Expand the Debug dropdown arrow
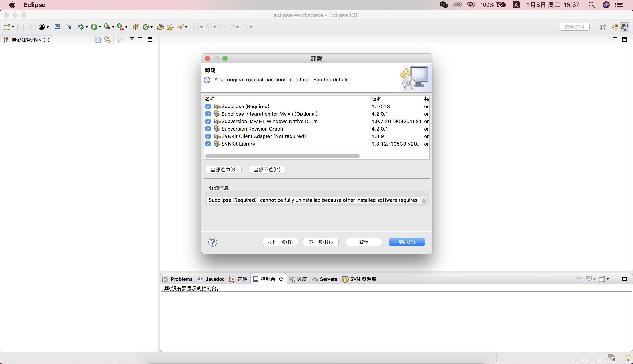The width and height of the screenshot is (633, 364). pos(87,27)
